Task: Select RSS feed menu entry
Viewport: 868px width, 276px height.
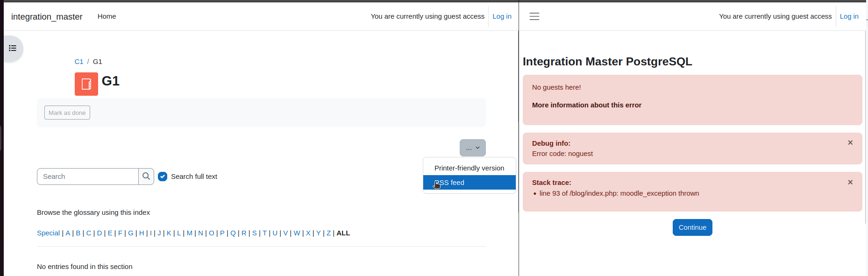Action: tap(469, 183)
